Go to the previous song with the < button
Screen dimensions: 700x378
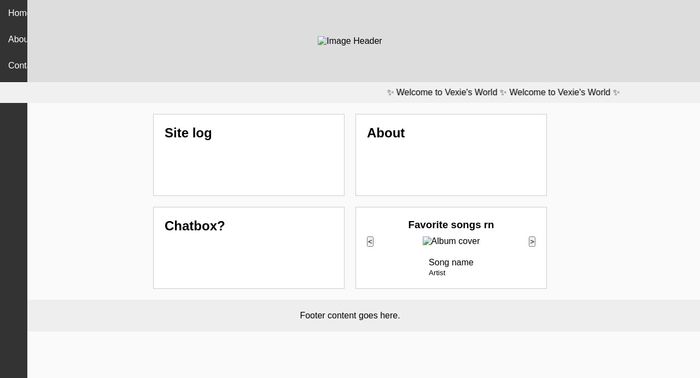370,241
